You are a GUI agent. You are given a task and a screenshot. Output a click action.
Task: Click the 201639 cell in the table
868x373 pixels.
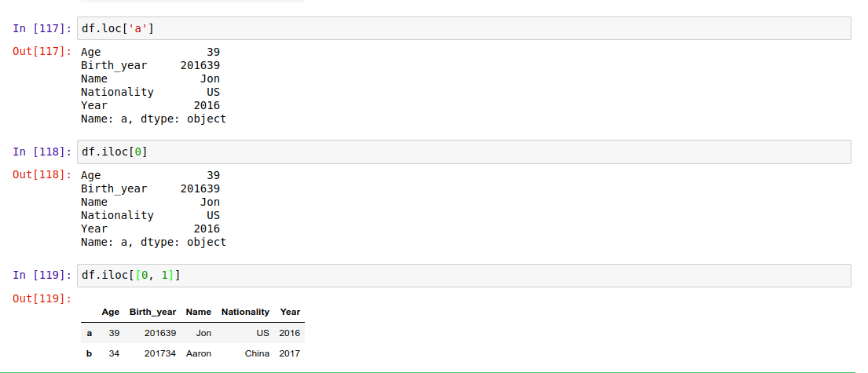click(x=160, y=333)
